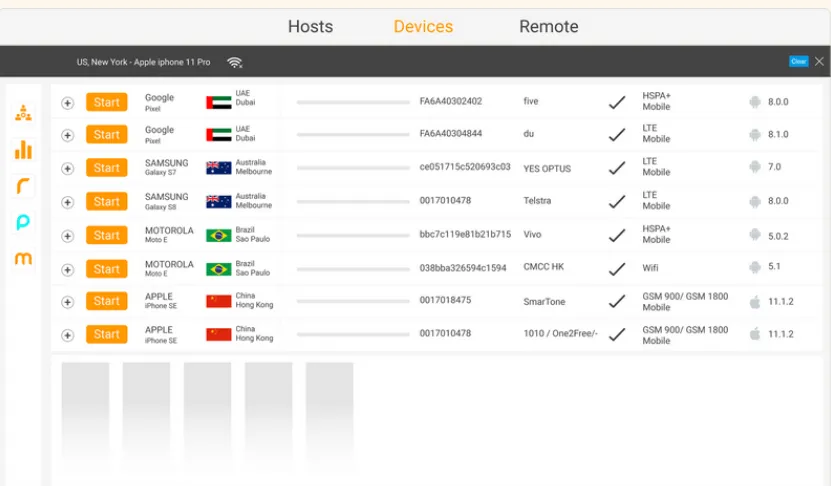The image size is (831, 486).
Task: Click the Android icon next to 5.0.2
Action: pyautogui.click(x=755, y=235)
